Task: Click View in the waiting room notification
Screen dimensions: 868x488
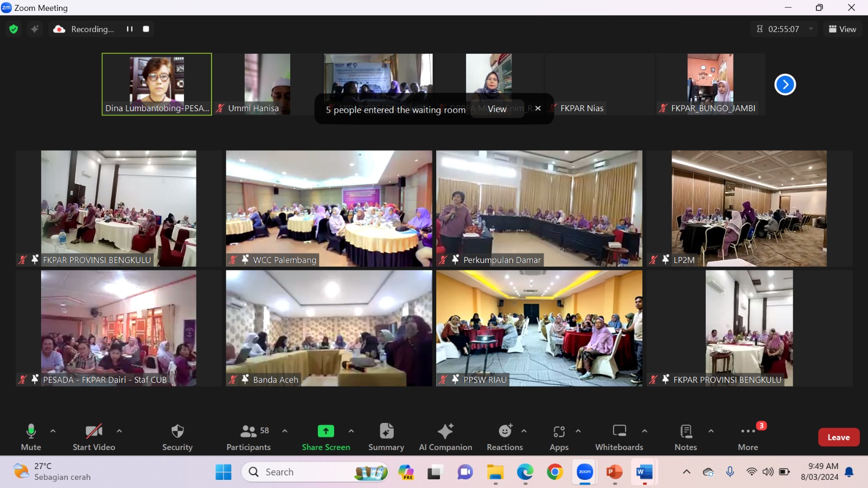Action: pyautogui.click(x=497, y=109)
